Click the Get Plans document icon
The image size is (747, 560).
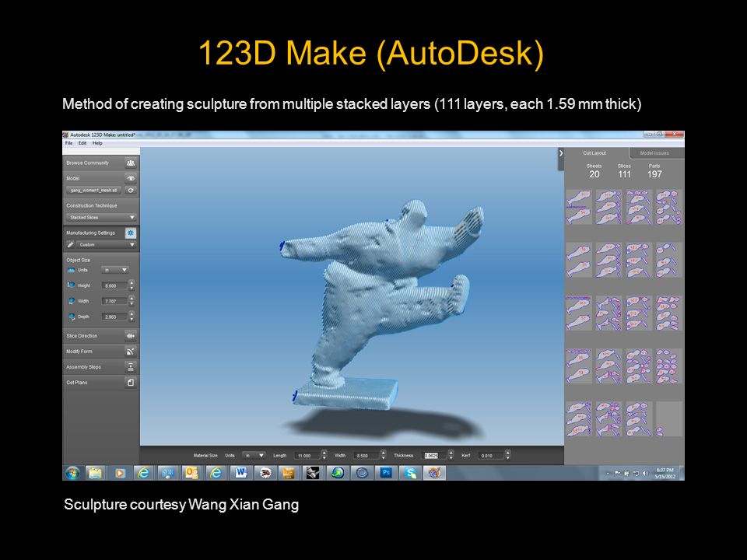131,383
